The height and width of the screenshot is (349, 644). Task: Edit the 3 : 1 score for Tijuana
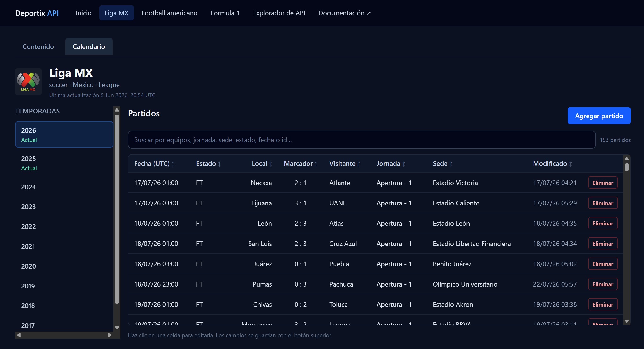(x=300, y=203)
